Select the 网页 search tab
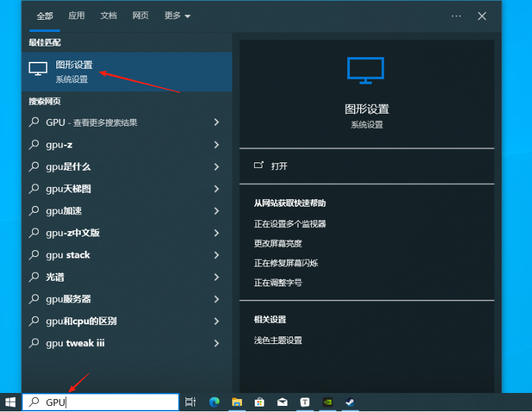 click(x=141, y=16)
